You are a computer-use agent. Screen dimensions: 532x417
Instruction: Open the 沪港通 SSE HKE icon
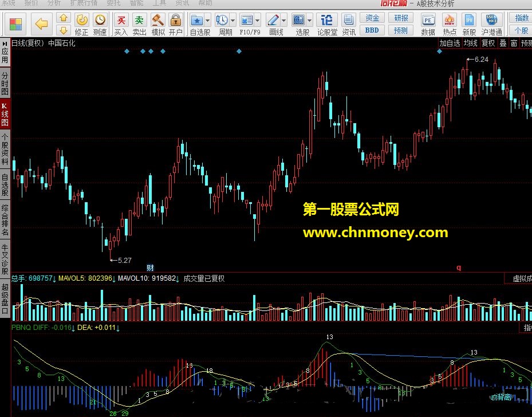(x=491, y=19)
